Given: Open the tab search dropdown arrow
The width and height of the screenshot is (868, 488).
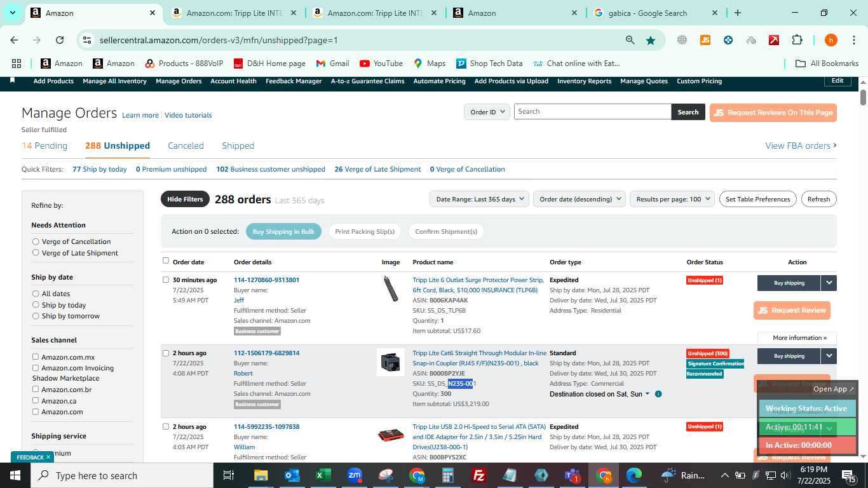Looking at the screenshot, I should tap(12, 13).
